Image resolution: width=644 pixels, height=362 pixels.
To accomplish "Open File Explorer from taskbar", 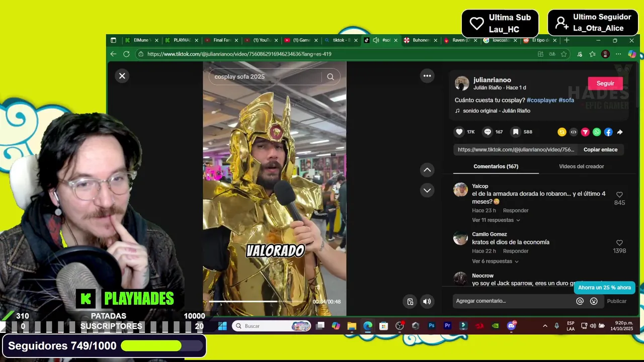I will pyautogui.click(x=352, y=326).
